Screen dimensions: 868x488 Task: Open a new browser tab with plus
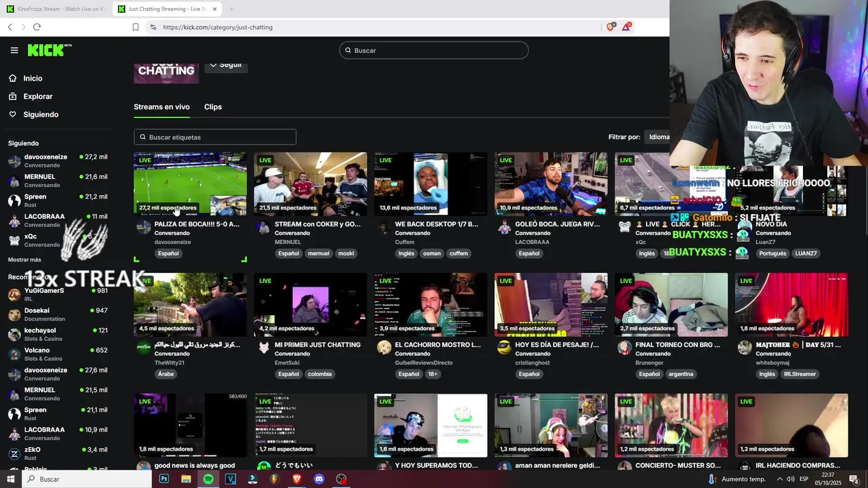click(x=231, y=9)
